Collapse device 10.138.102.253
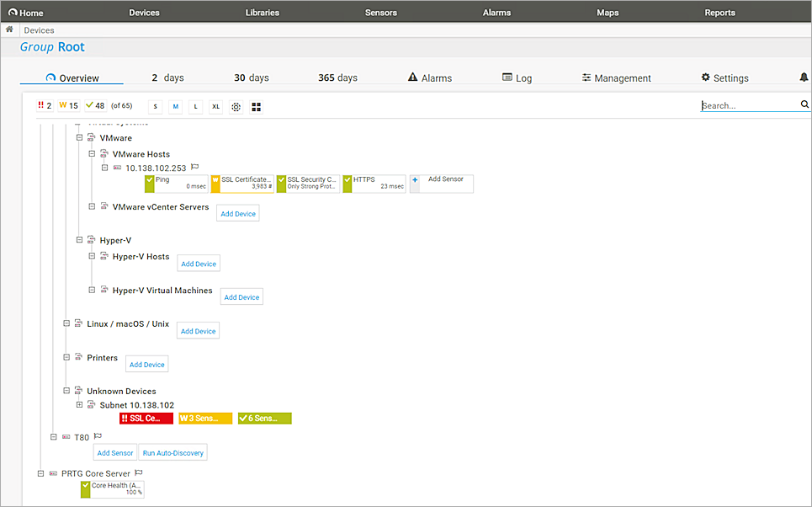 click(104, 168)
